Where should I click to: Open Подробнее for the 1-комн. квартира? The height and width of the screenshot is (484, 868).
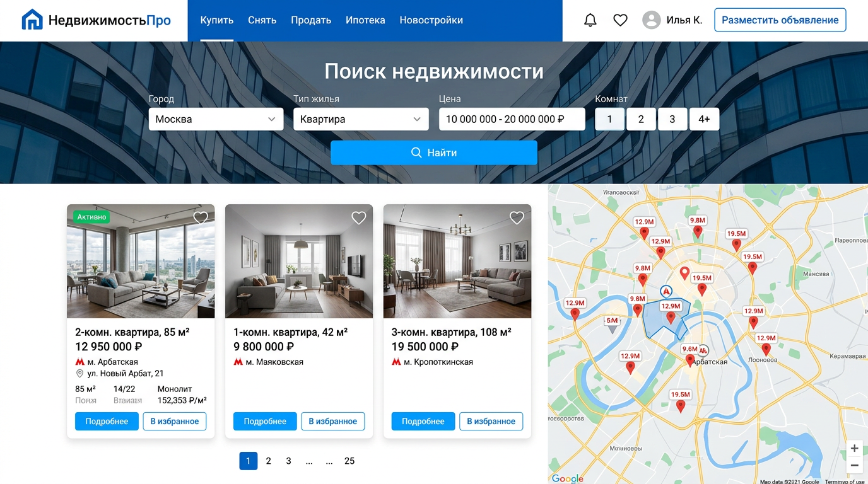coord(265,422)
